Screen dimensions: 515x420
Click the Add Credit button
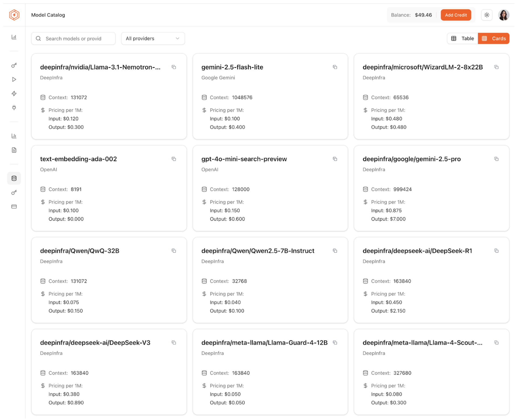tap(456, 15)
